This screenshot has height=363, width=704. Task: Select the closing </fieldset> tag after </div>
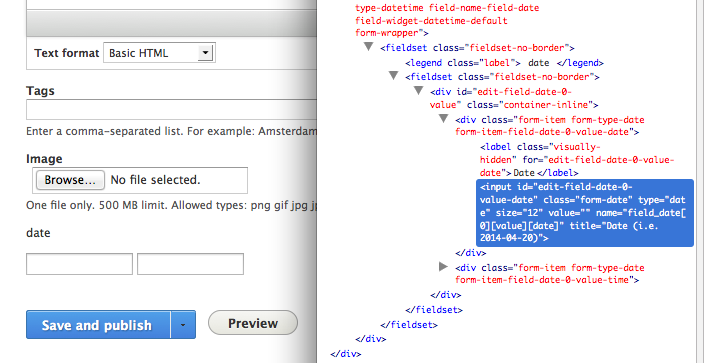(434, 310)
